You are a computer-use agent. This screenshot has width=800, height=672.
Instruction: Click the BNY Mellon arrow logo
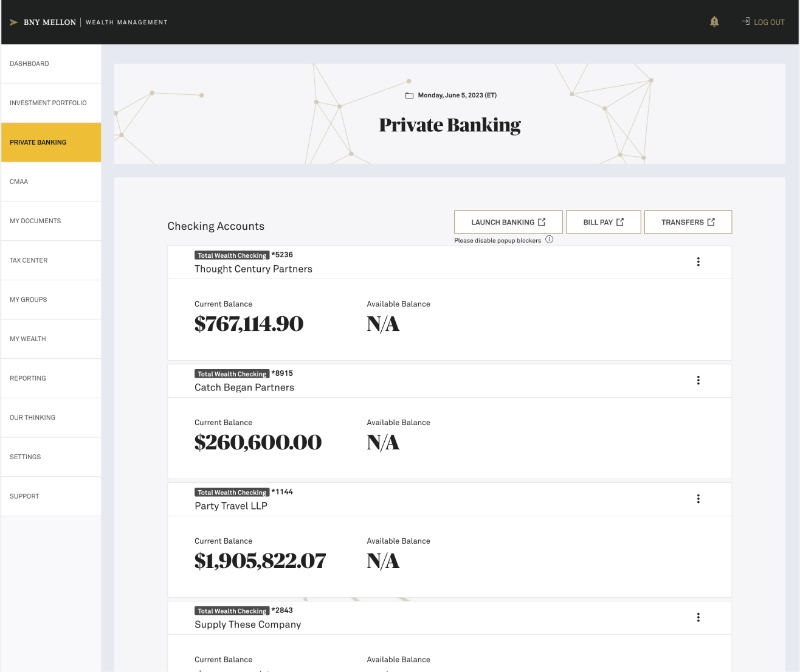pyautogui.click(x=13, y=23)
